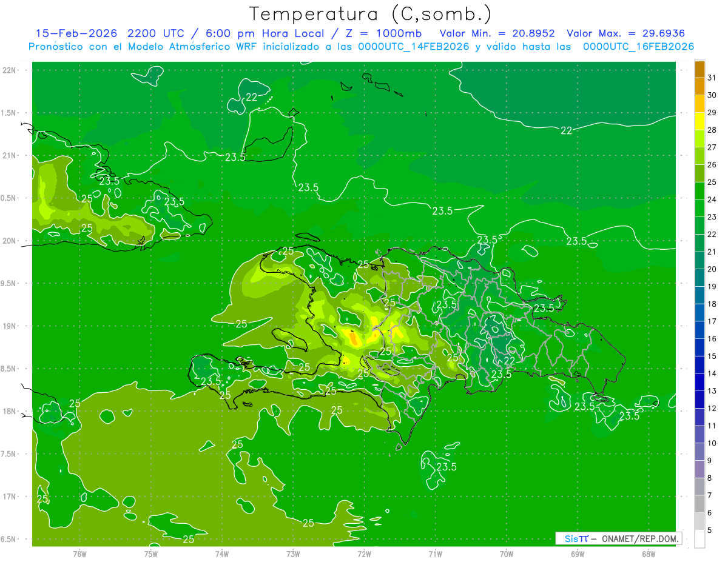Click the "22N" latitude axis label
The image size is (728, 562).
click(9, 70)
